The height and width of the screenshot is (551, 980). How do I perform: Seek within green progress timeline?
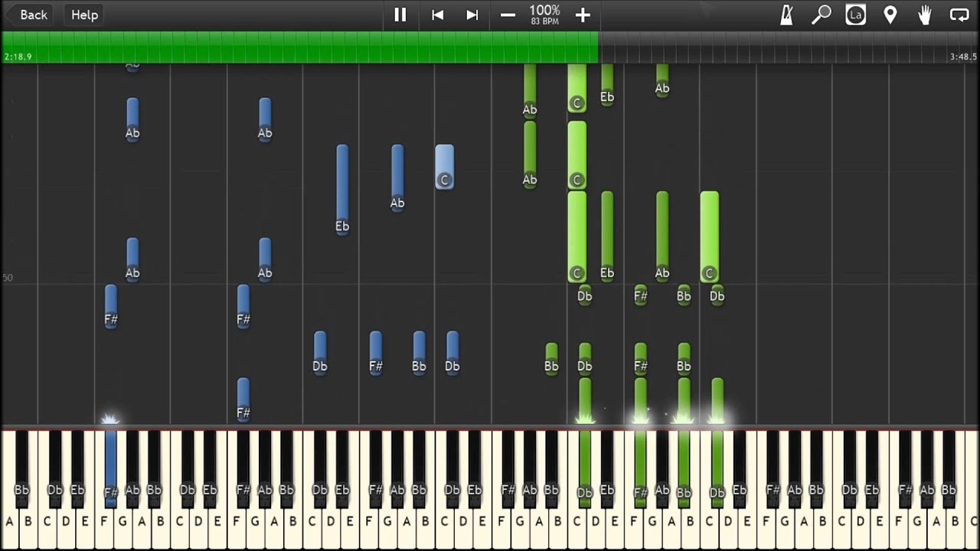pyautogui.click(x=300, y=47)
